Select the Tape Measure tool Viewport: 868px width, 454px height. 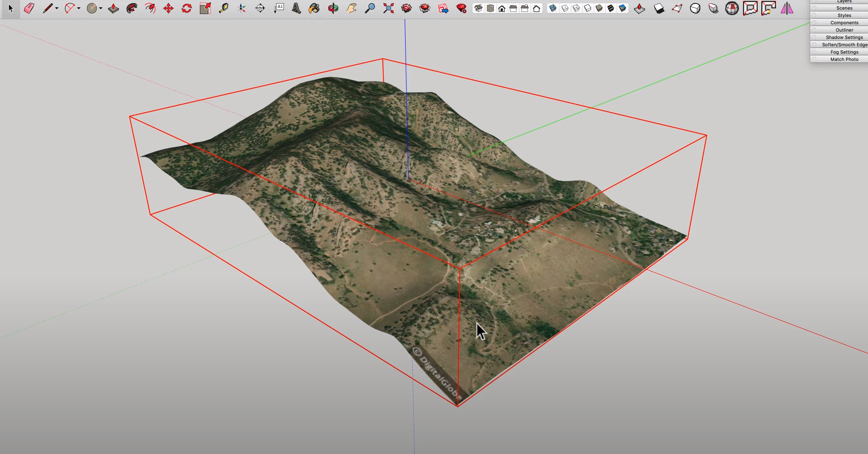[x=223, y=8]
